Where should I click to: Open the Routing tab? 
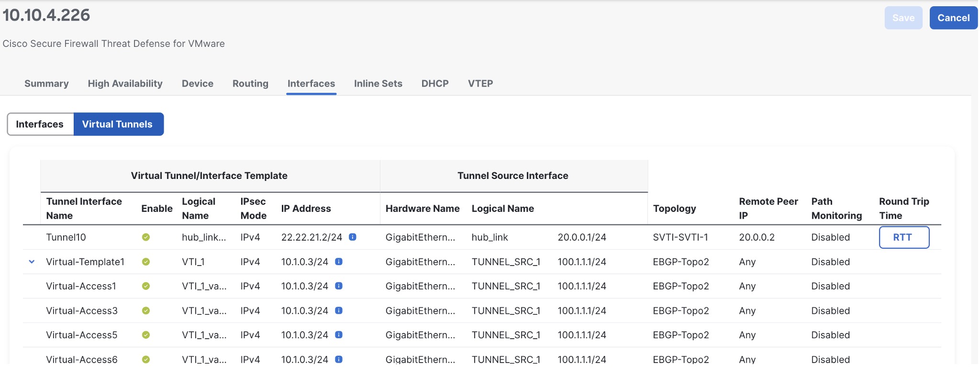pyautogui.click(x=250, y=84)
